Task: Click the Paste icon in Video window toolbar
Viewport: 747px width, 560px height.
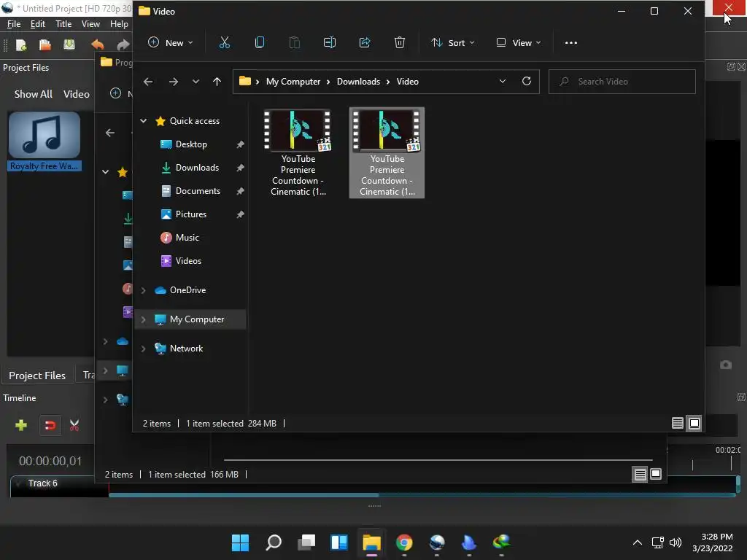Action: point(295,43)
